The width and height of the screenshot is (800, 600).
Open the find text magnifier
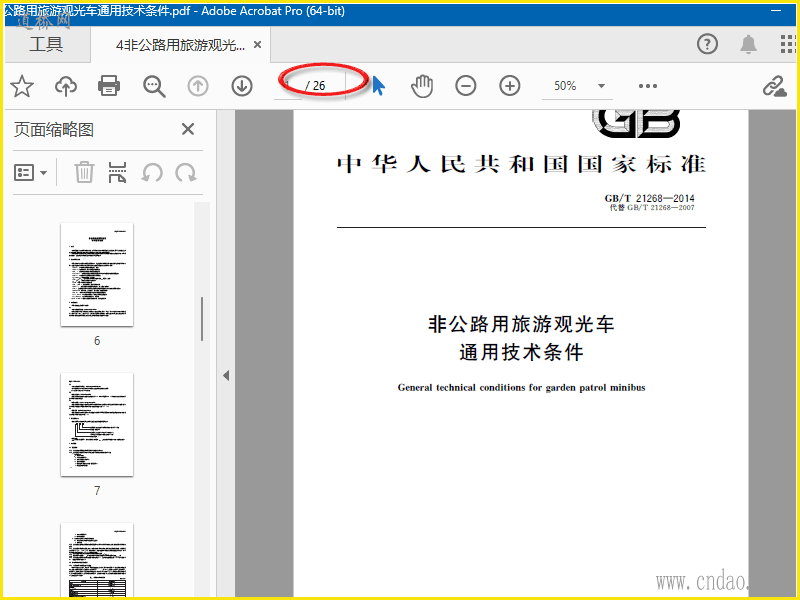(x=154, y=86)
